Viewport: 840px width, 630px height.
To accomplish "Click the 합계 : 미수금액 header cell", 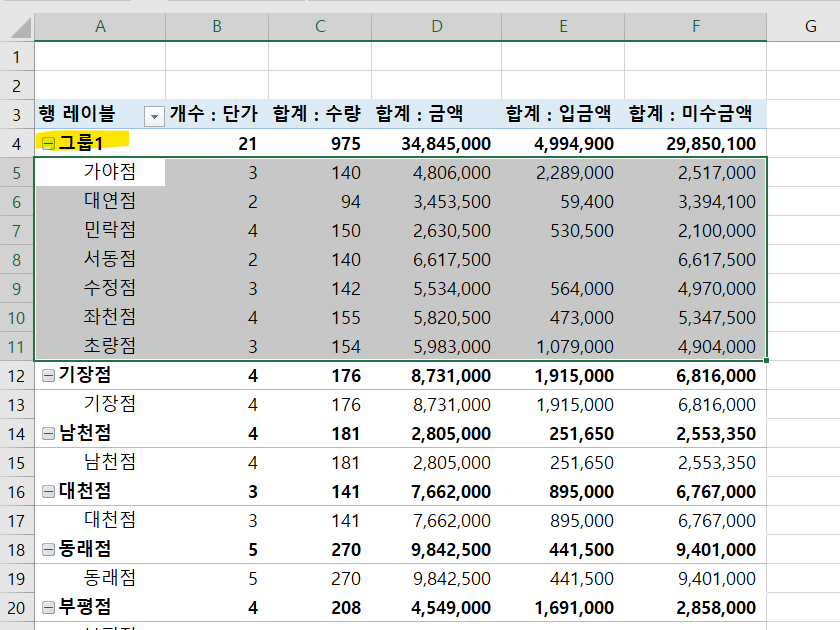I will click(x=695, y=114).
